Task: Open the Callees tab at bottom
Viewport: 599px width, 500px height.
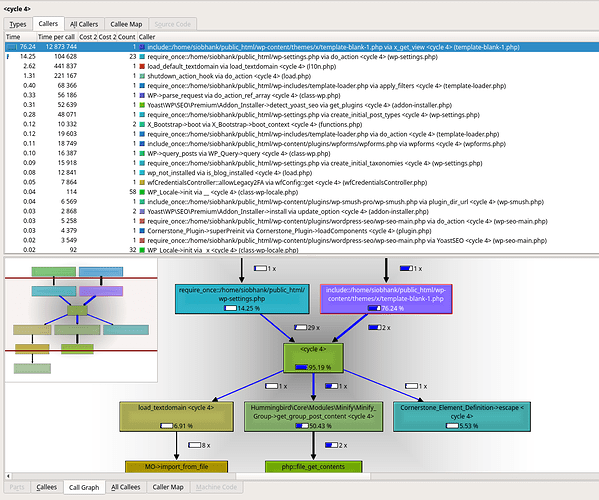Action: tap(46, 487)
